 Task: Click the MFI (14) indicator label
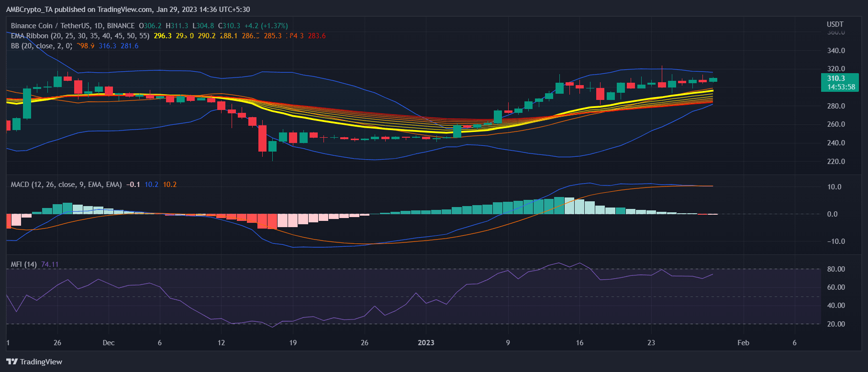coord(24,264)
